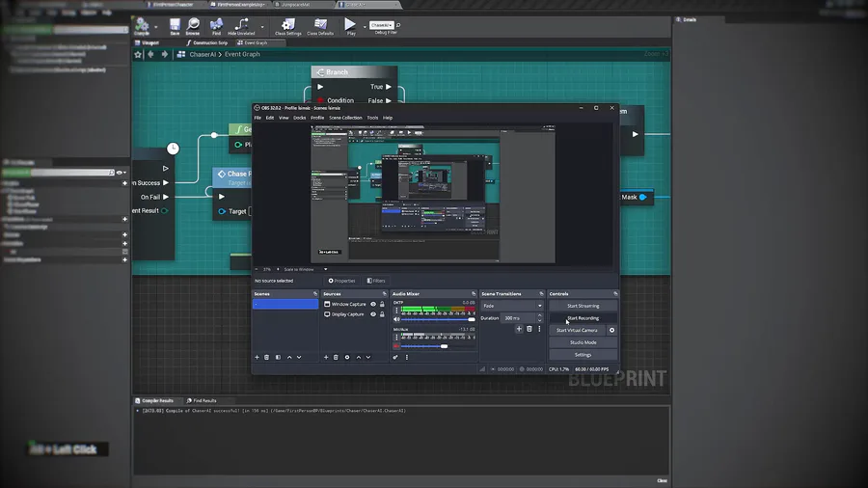
Task: Toggle lock on Window Capture source
Action: tap(382, 305)
